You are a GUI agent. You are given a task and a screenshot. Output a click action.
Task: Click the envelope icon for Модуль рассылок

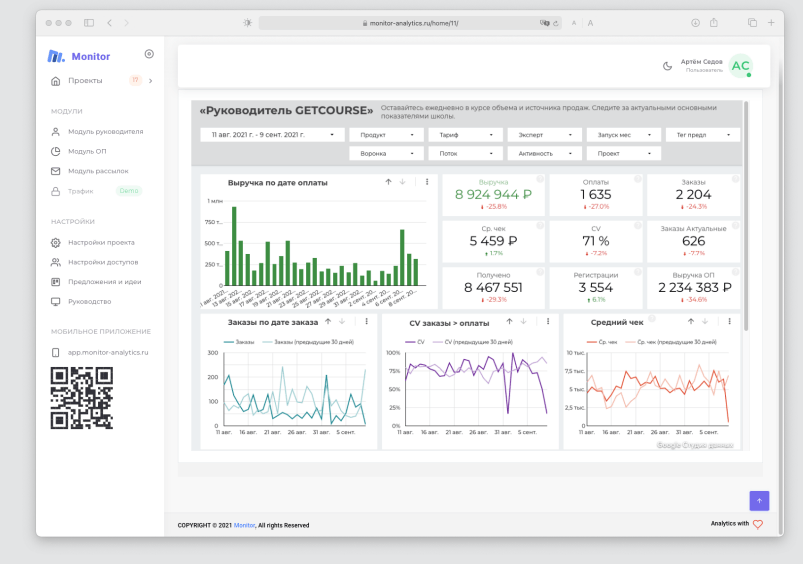56,171
